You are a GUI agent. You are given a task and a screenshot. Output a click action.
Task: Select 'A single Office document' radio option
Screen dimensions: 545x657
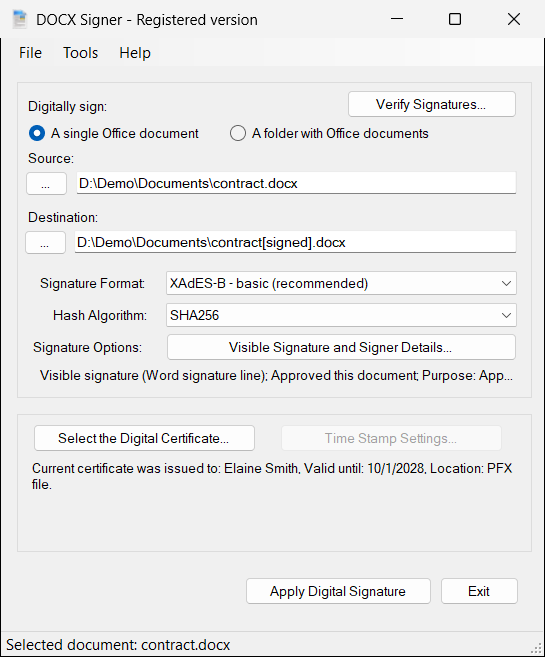[113, 133]
